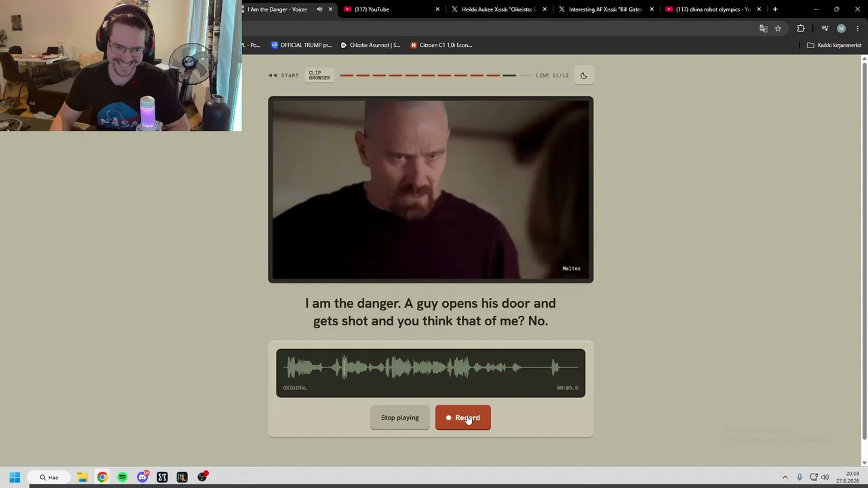Open the Clip Browser

tap(319, 75)
